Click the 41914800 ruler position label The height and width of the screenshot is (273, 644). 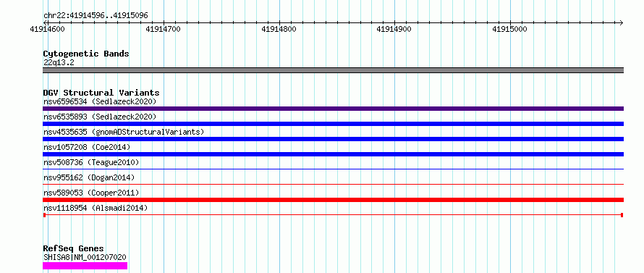click(279, 29)
